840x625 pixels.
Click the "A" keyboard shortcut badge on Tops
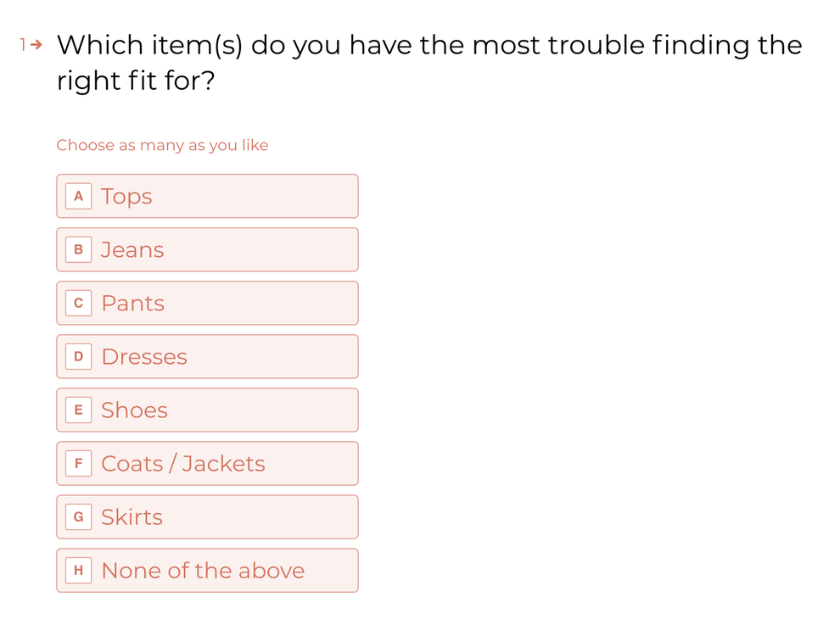pos(78,196)
